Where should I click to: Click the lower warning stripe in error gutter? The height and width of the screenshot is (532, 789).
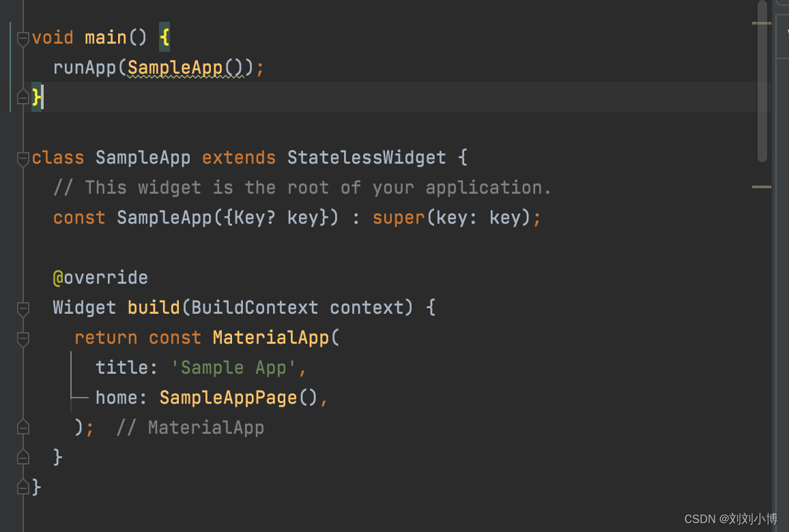click(761, 187)
